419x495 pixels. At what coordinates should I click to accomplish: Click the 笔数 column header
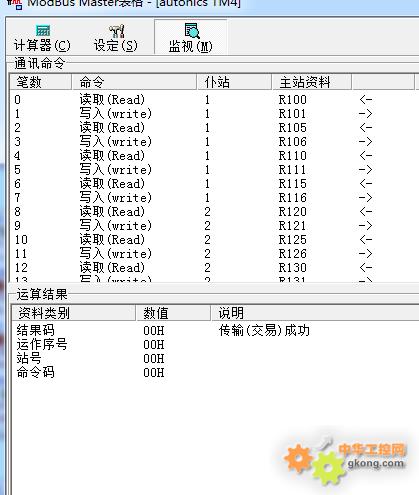tap(40, 82)
